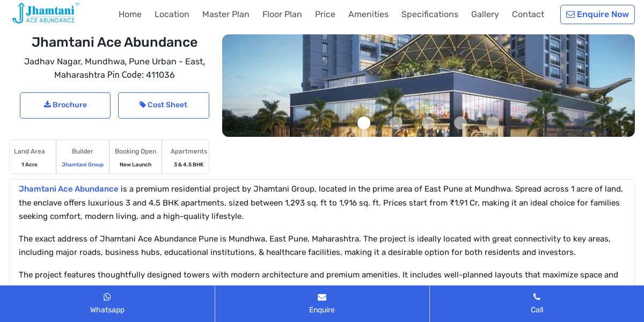Open the Home menu item
The image size is (644, 322).
(130, 14)
